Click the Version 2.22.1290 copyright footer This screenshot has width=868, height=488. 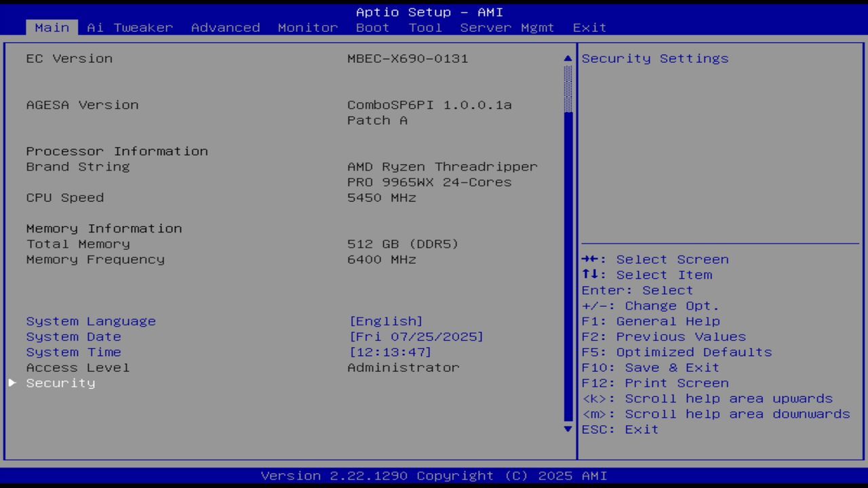click(434, 476)
